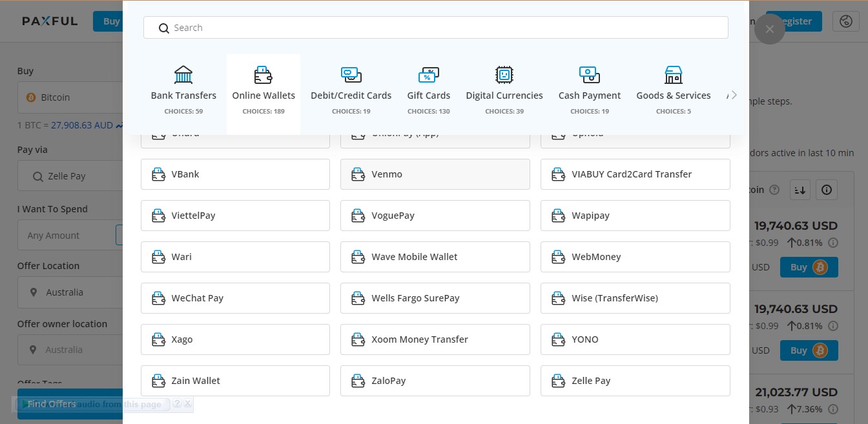The height and width of the screenshot is (424, 868).
Task: Show more categories with right chevron
Action: pos(733,95)
